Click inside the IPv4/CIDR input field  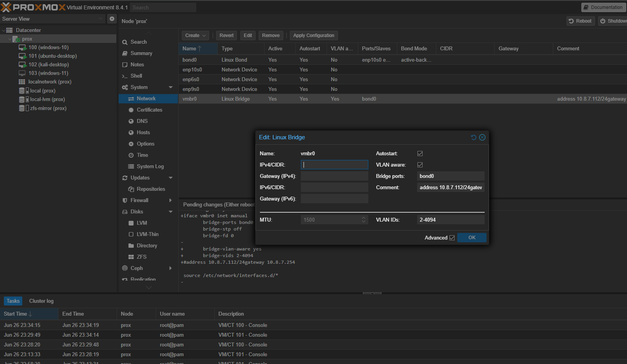click(x=334, y=164)
